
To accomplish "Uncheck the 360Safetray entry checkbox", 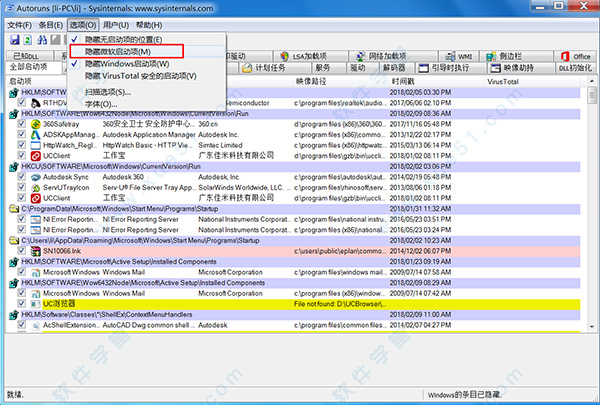I will [x=22, y=124].
